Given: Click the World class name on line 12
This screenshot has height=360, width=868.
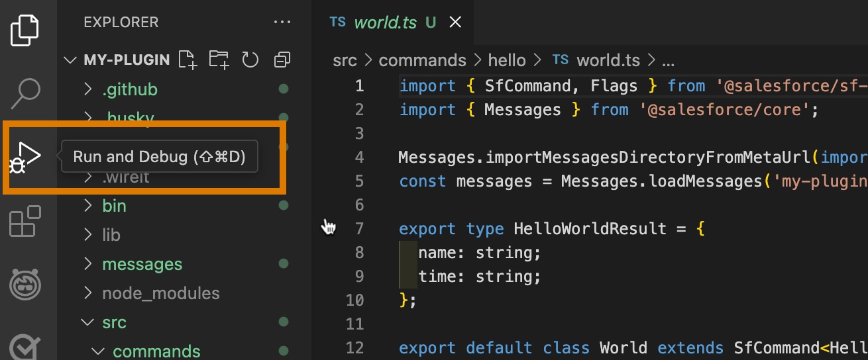Looking at the screenshot, I should point(623,348).
